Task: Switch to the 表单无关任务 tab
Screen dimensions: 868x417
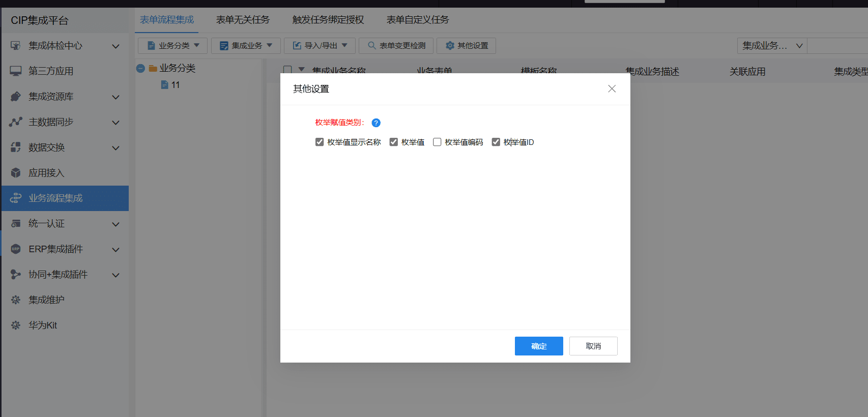Action: 243,20
